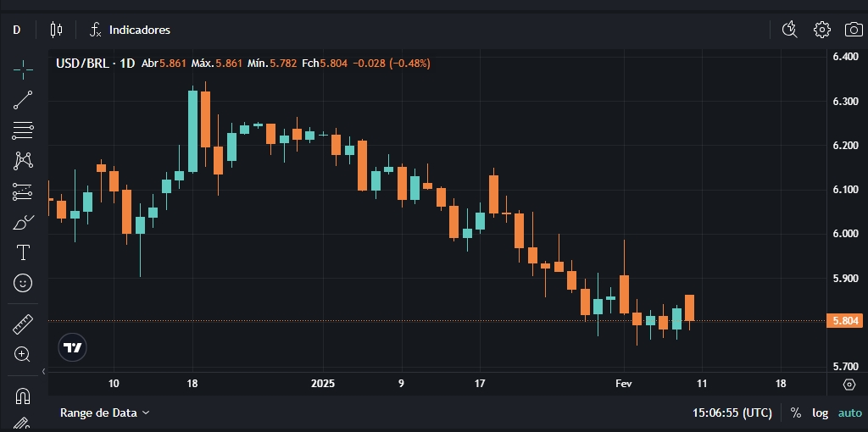Viewport: 868px width, 432px height.
Task: Activate the text annotation tool
Action: pos(23,252)
